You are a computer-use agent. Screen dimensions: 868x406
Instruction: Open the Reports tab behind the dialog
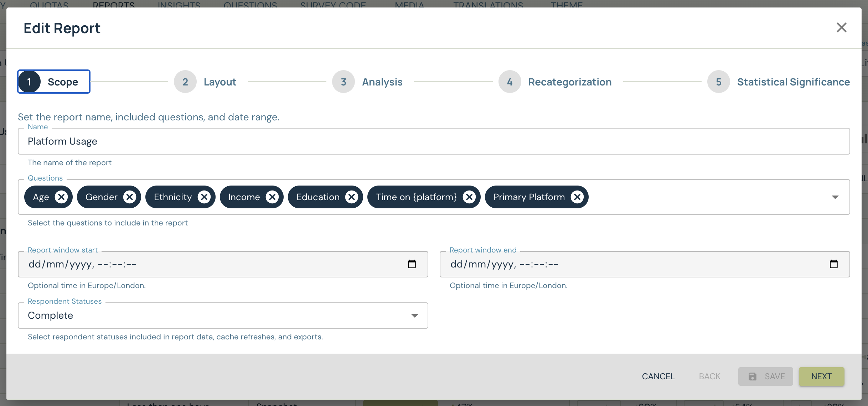click(x=114, y=5)
